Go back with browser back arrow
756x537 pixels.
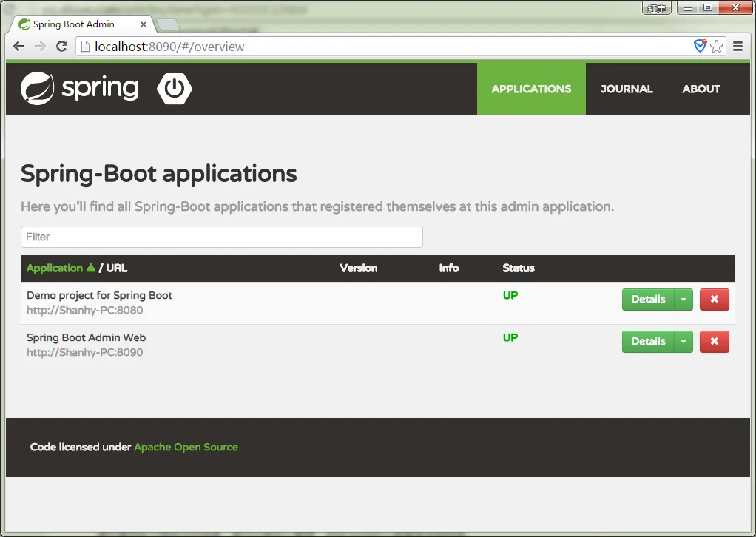(x=18, y=47)
